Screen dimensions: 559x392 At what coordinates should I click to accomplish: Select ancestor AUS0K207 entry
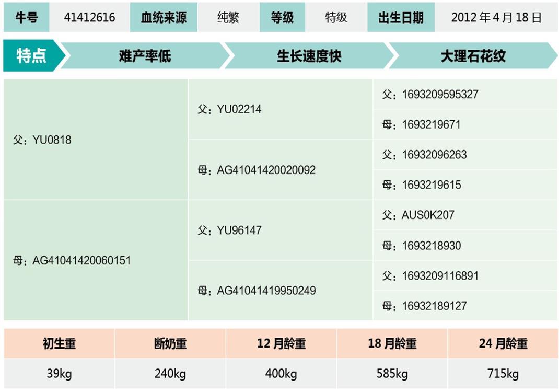coord(418,215)
